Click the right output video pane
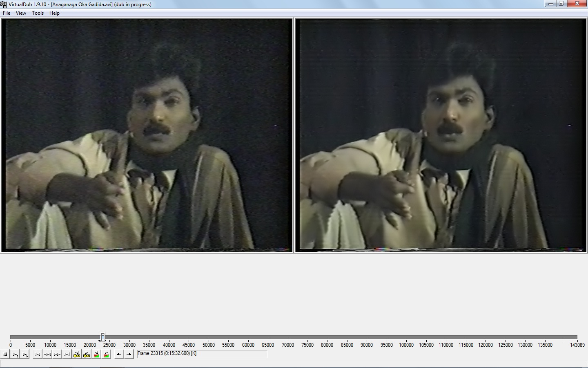Screen dimensions: 588x368 tap(441, 135)
